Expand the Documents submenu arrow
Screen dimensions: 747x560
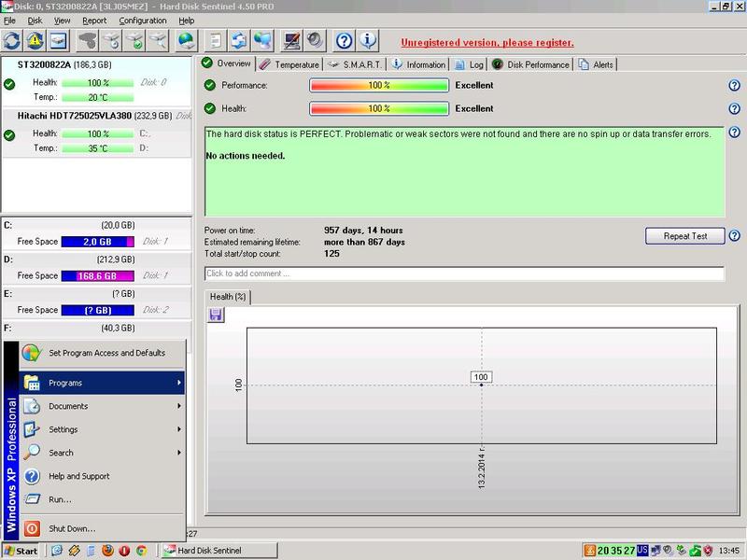[x=179, y=406]
